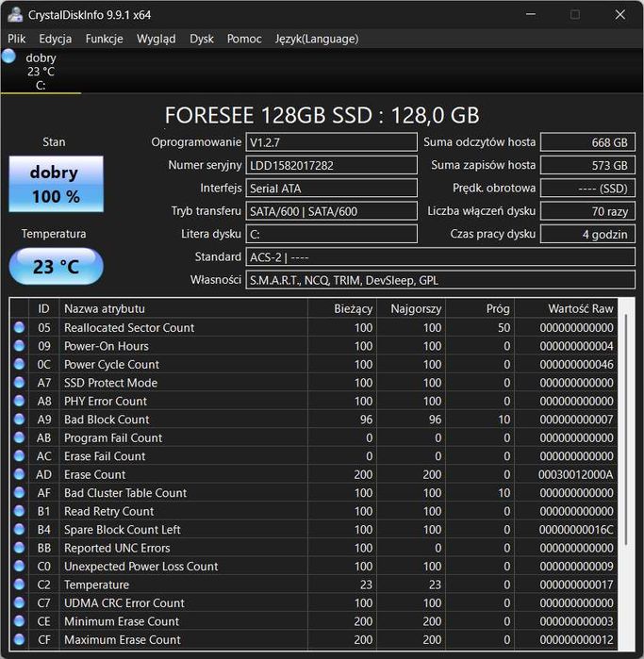The width and height of the screenshot is (644, 659).
Task: Click status orb for Read Retry Count
Action: click(x=20, y=511)
